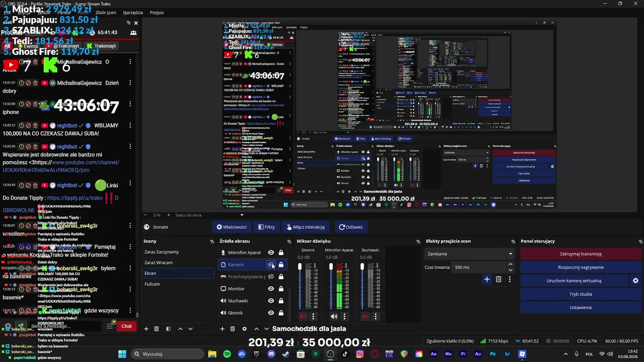Viewport: 644px width, 362px height.
Task: Open Mikrofon Aparat mixer options menu
Action: pyautogui.click(x=344, y=316)
